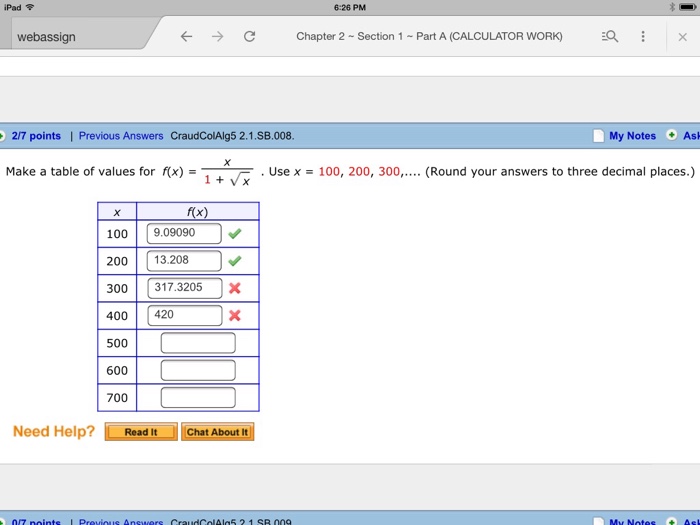Viewport: 700px width, 525px height.
Task: Open My Notes for problem 008
Action: coord(632,136)
